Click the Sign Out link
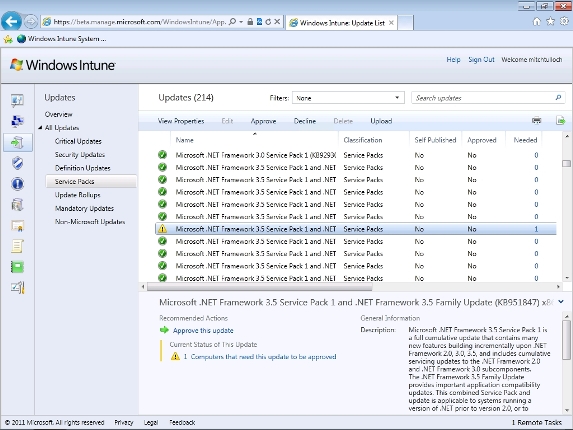This screenshot has width=573, height=430. click(481, 60)
